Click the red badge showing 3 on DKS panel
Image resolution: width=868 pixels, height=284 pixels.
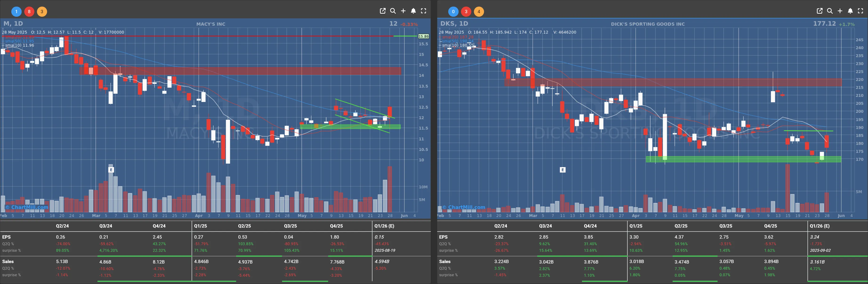[x=466, y=12]
